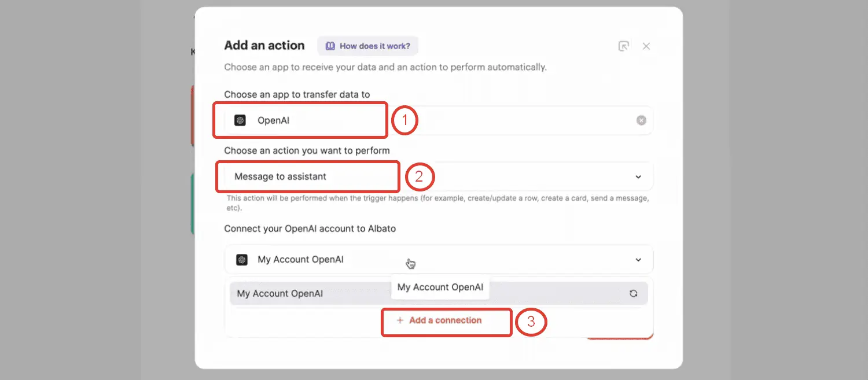The image size is (868, 380).
Task: Click the OpenAI logo in app field
Action: [240, 120]
